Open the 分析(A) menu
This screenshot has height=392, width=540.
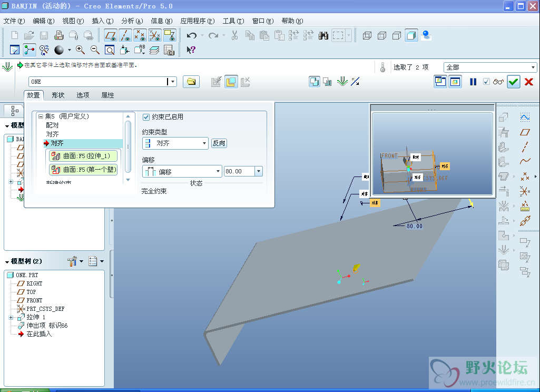(132, 21)
